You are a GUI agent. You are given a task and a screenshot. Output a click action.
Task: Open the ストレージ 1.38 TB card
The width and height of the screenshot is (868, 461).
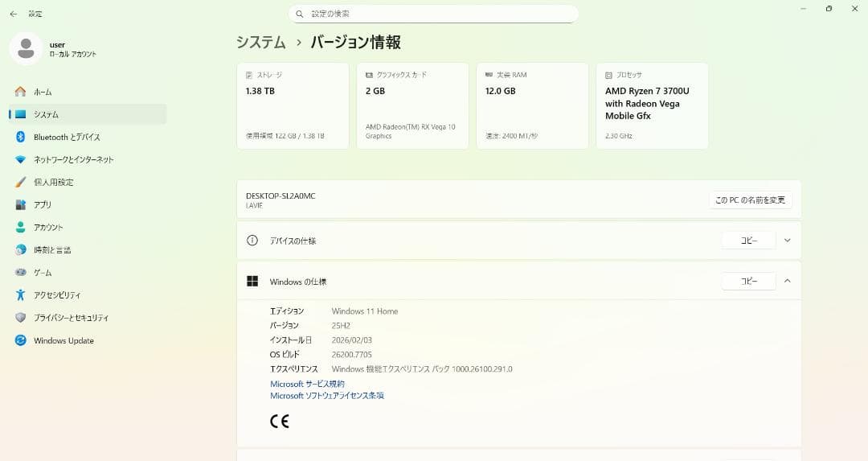click(x=293, y=105)
